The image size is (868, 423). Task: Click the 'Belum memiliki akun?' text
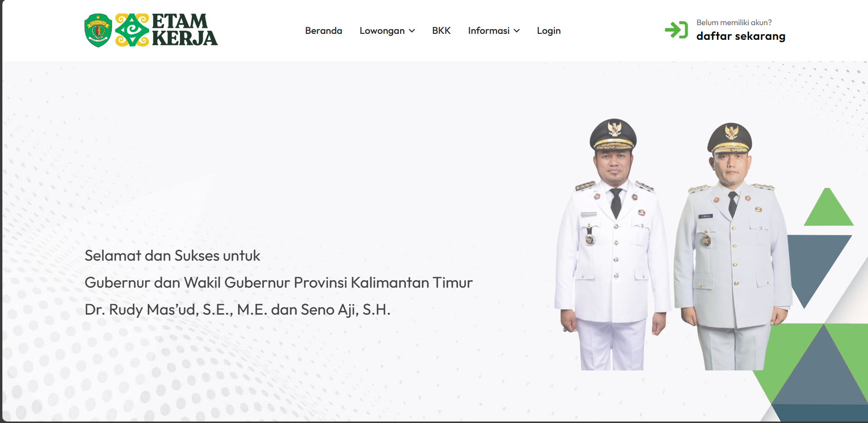coord(734,22)
